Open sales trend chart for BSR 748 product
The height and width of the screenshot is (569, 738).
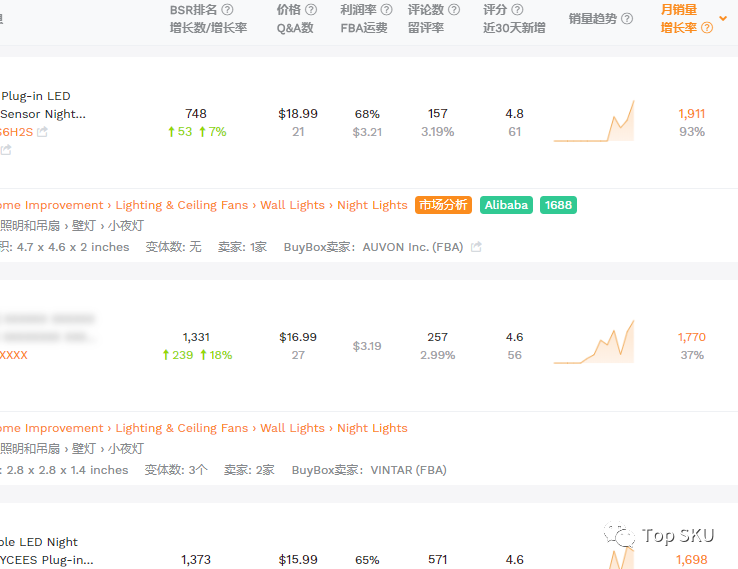pyautogui.click(x=594, y=121)
